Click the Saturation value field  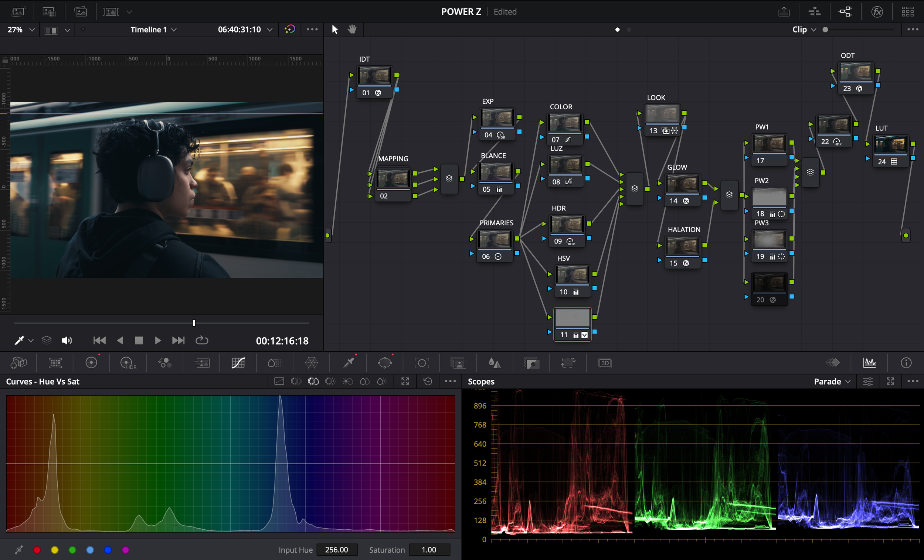coord(429,550)
